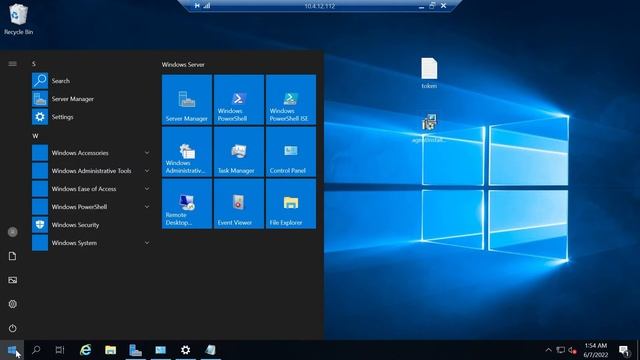This screenshot has height=360, width=640.
Task: Open Server Manager tile
Action: [187, 100]
